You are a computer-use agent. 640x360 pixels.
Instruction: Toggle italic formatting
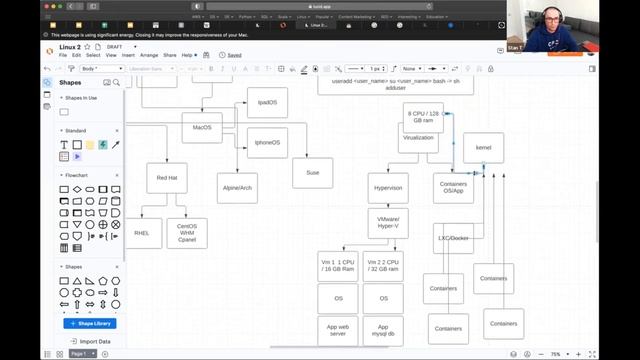[222, 69]
